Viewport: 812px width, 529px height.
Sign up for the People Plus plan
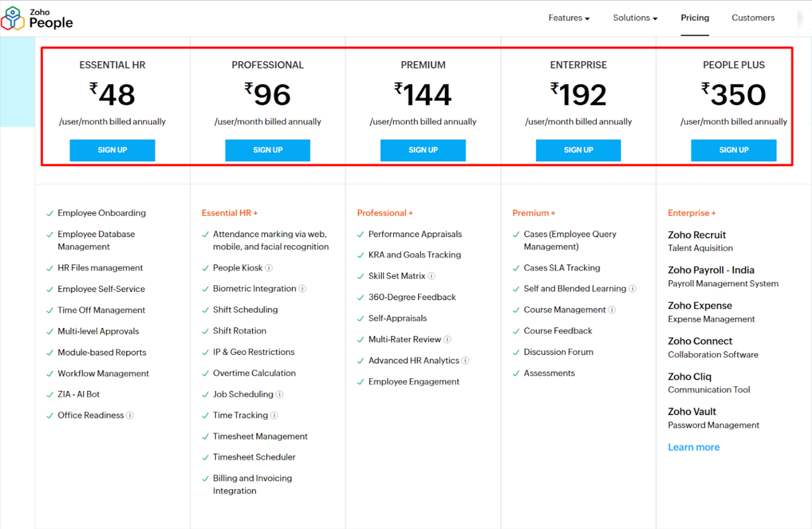coord(733,150)
